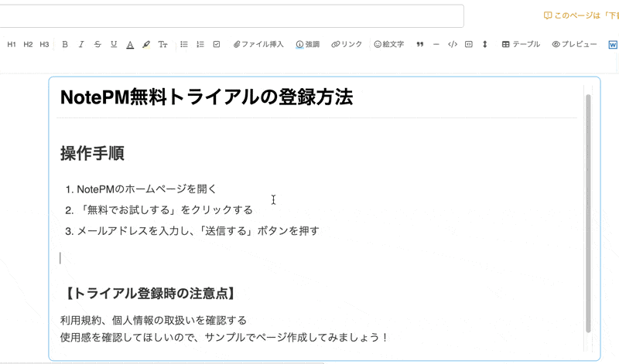Insert the inline box element icon

[469, 44]
